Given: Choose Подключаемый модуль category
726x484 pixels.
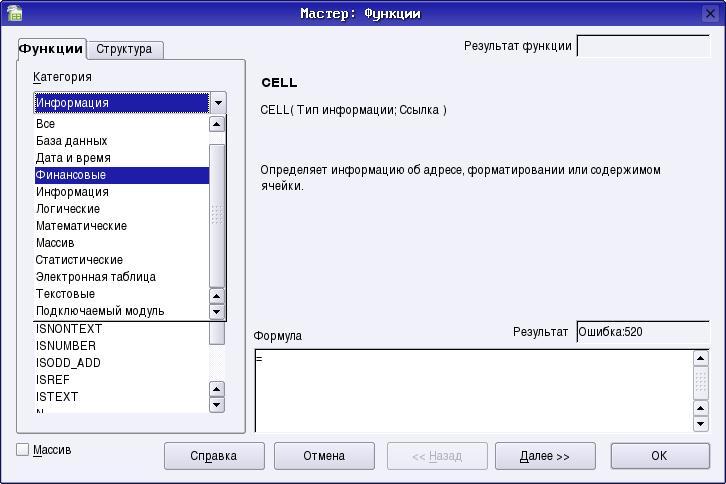Looking at the screenshot, I should tap(122, 311).
